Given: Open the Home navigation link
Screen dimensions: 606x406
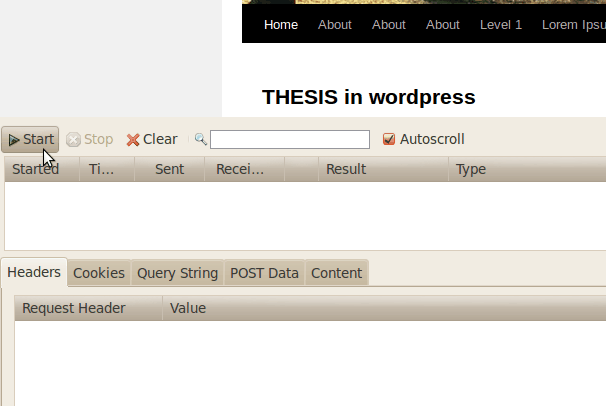Looking at the screenshot, I should 281,25.
